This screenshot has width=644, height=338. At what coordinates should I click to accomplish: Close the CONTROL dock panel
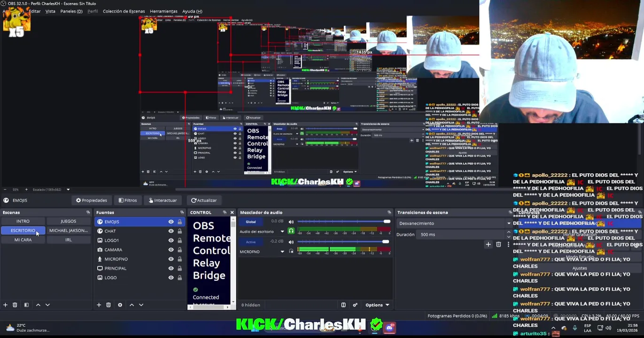pos(232,213)
